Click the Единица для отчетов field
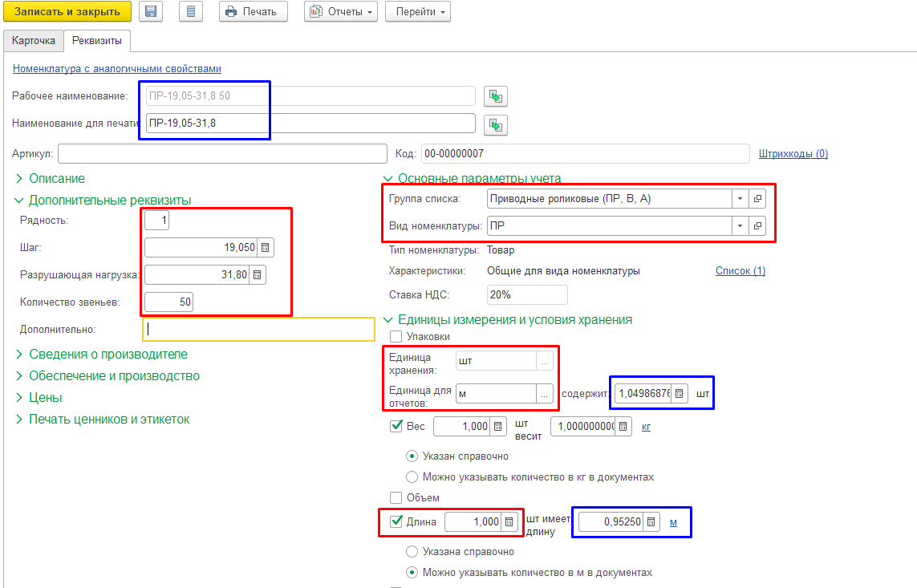 click(496, 394)
